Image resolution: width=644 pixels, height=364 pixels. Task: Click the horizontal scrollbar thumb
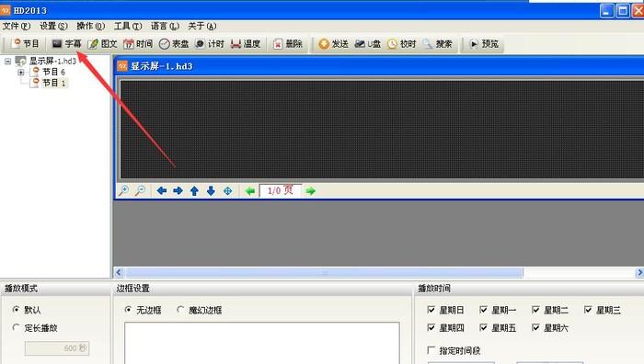tap(325, 272)
